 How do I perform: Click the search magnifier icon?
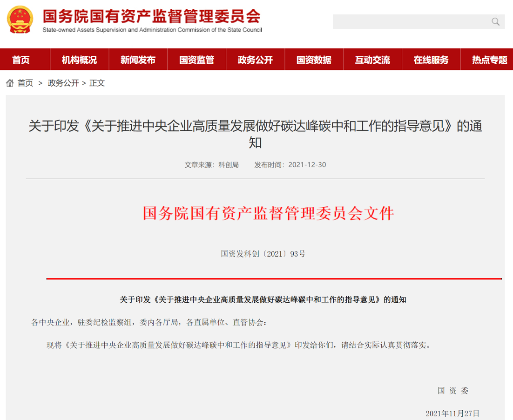tap(495, 21)
